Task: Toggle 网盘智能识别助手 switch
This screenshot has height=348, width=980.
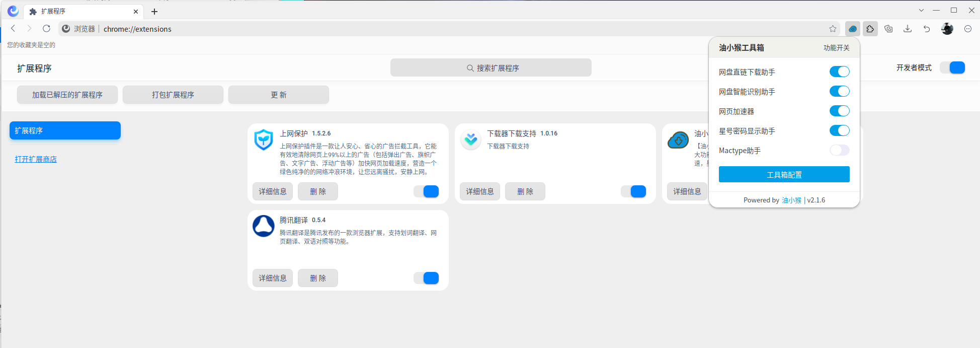Action: pyautogui.click(x=839, y=91)
